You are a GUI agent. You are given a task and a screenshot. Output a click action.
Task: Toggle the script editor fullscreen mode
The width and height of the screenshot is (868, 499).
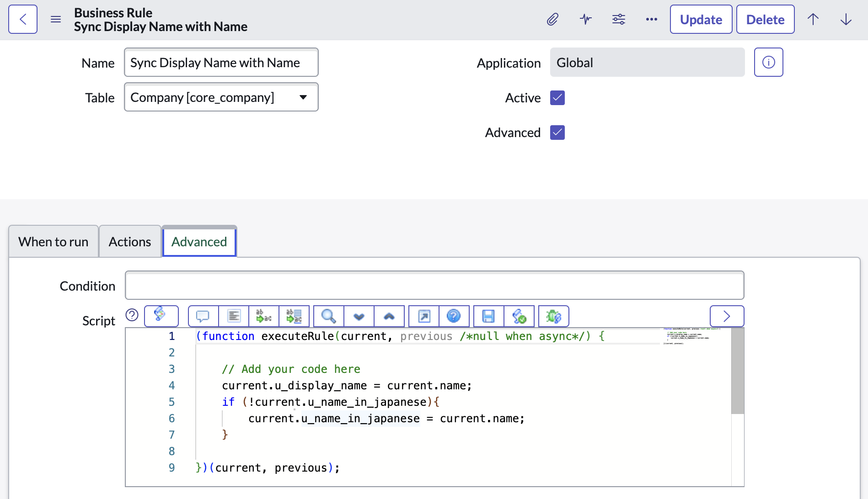(x=423, y=316)
